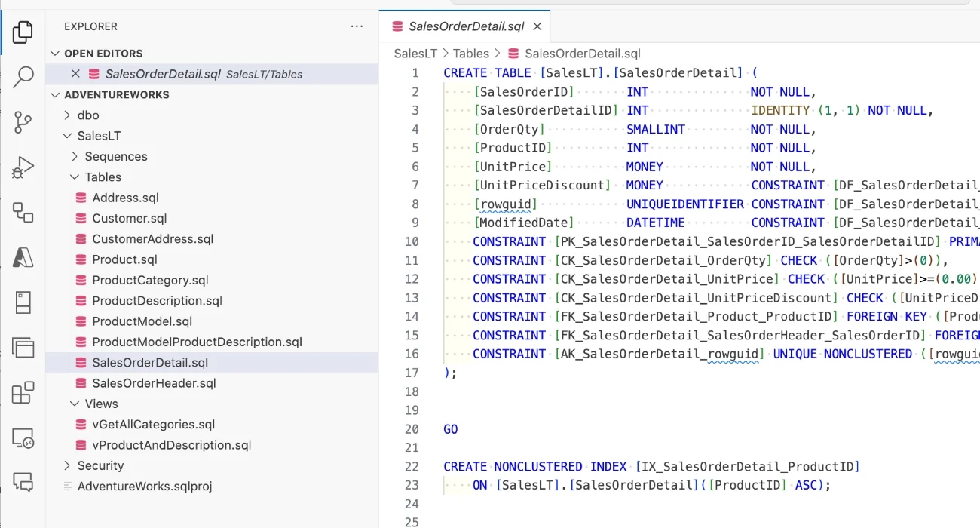Viewport: 980px width, 528px height.
Task: Collapse the ADVENTUREWORKS section
Action: tap(55, 95)
